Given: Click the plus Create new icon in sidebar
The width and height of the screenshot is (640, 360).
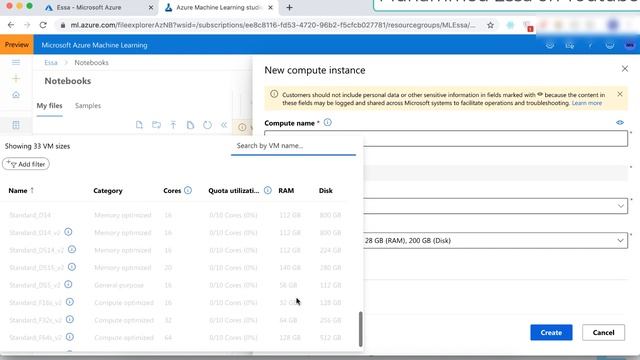Looking at the screenshot, I should [16, 78].
